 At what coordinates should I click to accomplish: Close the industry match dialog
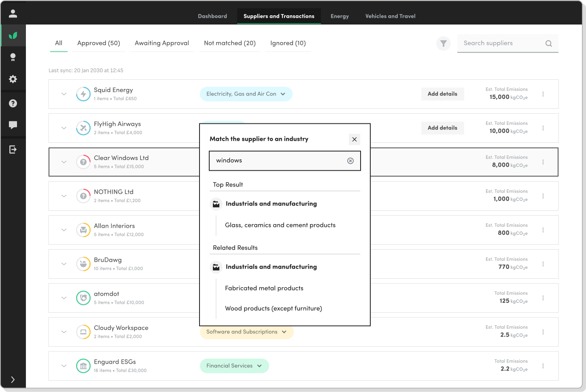click(x=355, y=139)
